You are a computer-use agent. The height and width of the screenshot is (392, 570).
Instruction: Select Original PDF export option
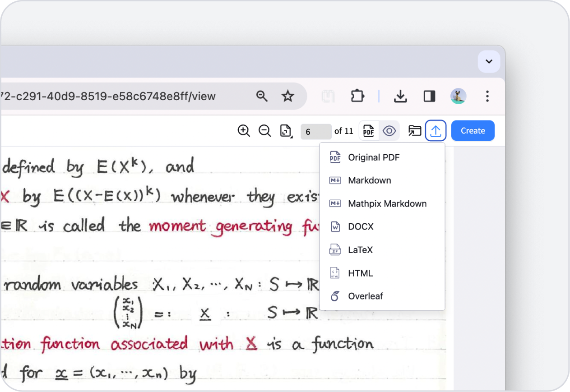(382, 157)
